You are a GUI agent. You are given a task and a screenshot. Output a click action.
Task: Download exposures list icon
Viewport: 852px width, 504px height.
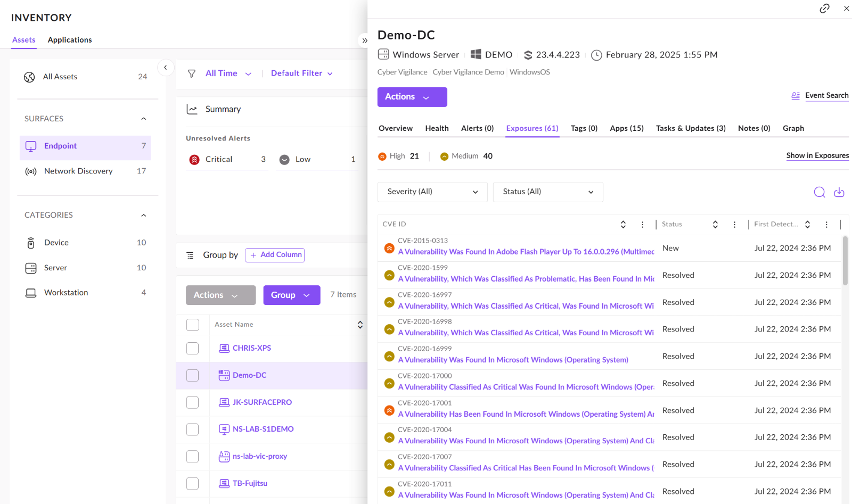click(839, 192)
